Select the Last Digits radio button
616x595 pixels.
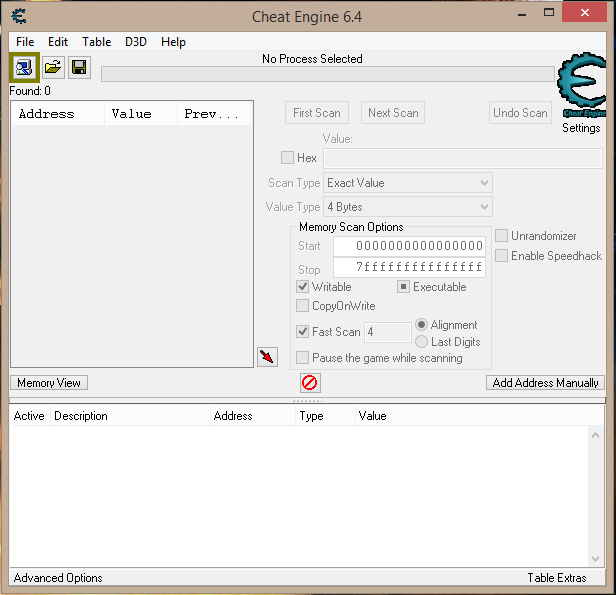pos(421,342)
